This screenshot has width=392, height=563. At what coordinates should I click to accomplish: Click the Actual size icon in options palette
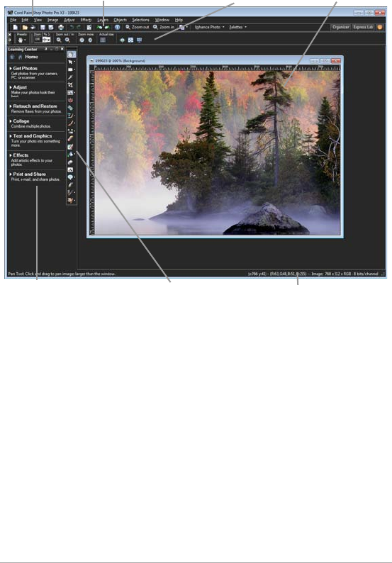tap(103, 40)
